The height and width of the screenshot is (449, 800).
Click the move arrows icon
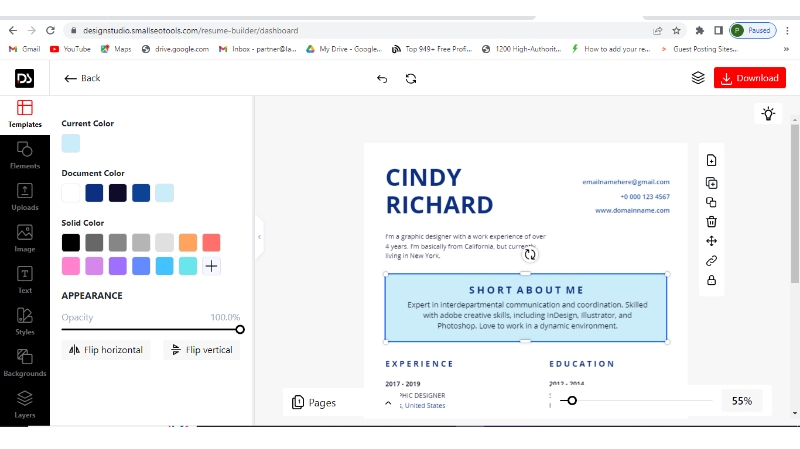pos(711,241)
